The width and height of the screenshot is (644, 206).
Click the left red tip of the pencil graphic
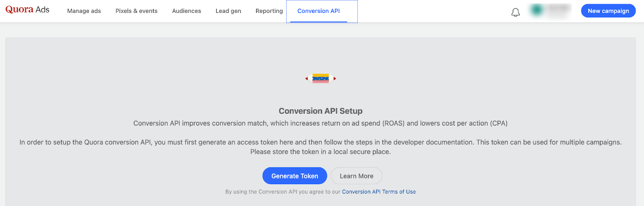[x=306, y=79]
